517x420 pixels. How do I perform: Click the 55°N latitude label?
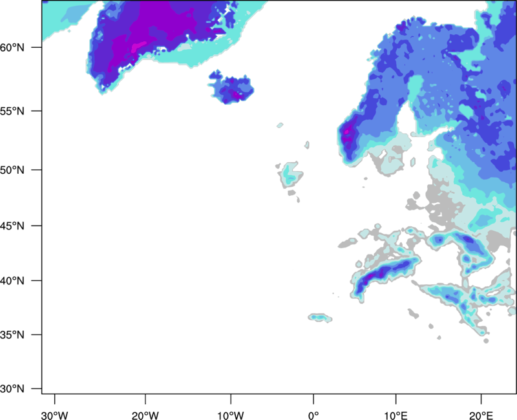coord(12,111)
